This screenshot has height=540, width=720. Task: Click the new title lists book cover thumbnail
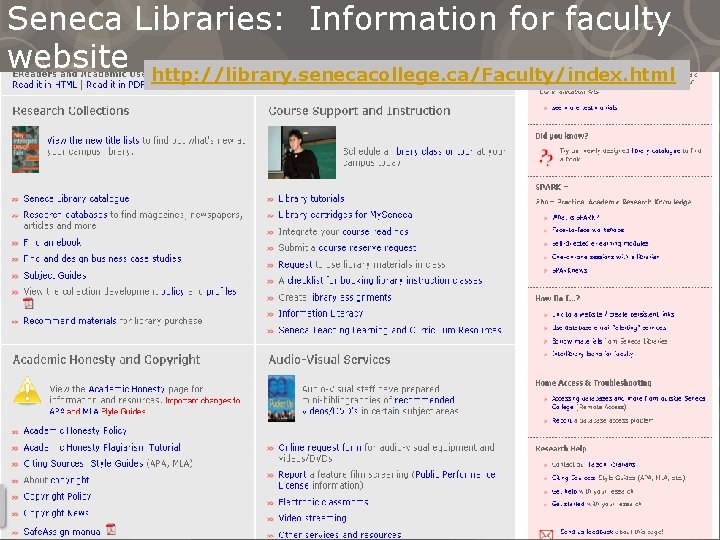(x=25, y=149)
